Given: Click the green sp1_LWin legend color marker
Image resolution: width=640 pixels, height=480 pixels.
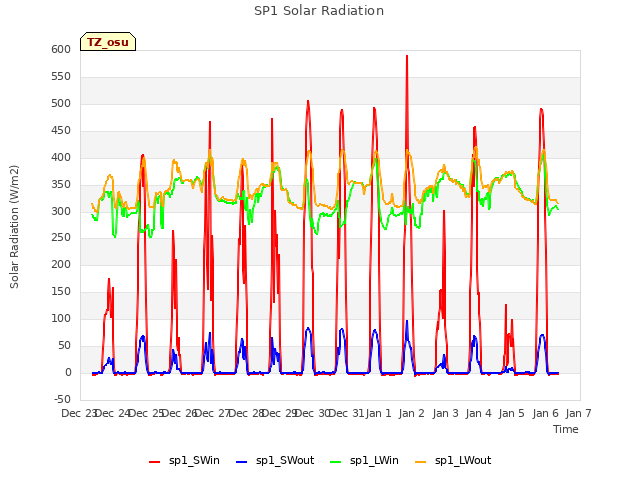Looking at the screenshot, I should click(x=336, y=462).
